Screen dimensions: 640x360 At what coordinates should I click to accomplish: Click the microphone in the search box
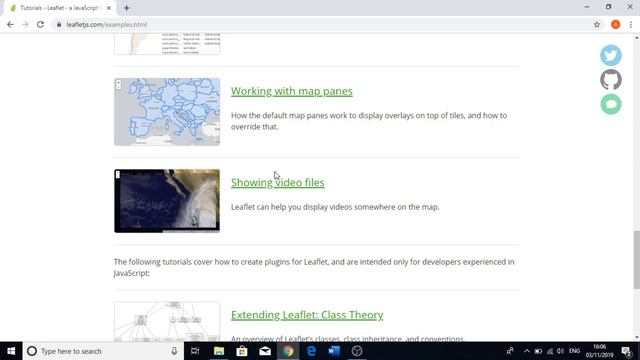[x=174, y=351]
